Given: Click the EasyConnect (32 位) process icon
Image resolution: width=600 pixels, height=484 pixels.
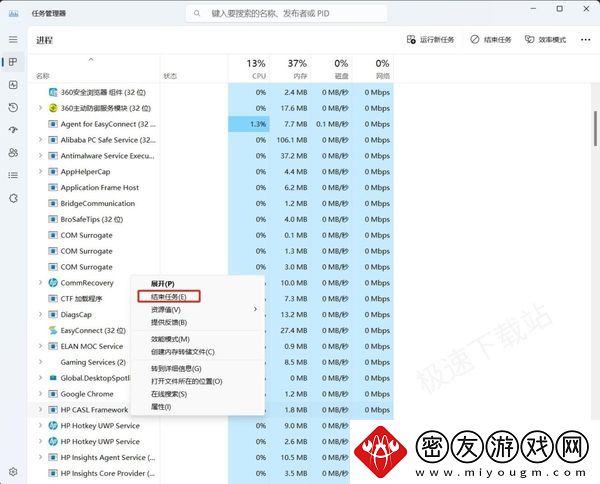Looking at the screenshot, I should coord(53,330).
